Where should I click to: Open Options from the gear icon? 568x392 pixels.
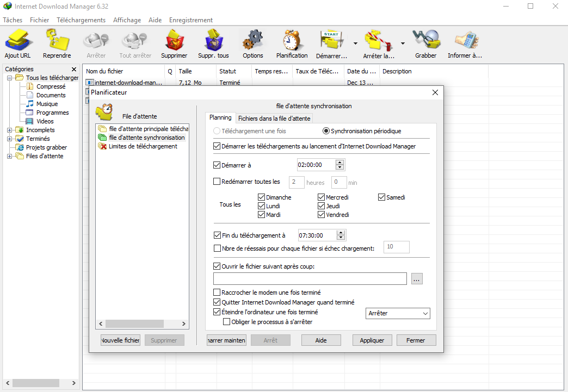pos(253,40)
